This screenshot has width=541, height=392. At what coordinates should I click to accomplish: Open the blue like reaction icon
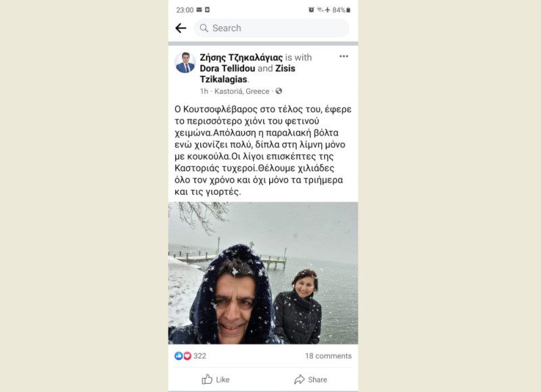pos(179,356)
